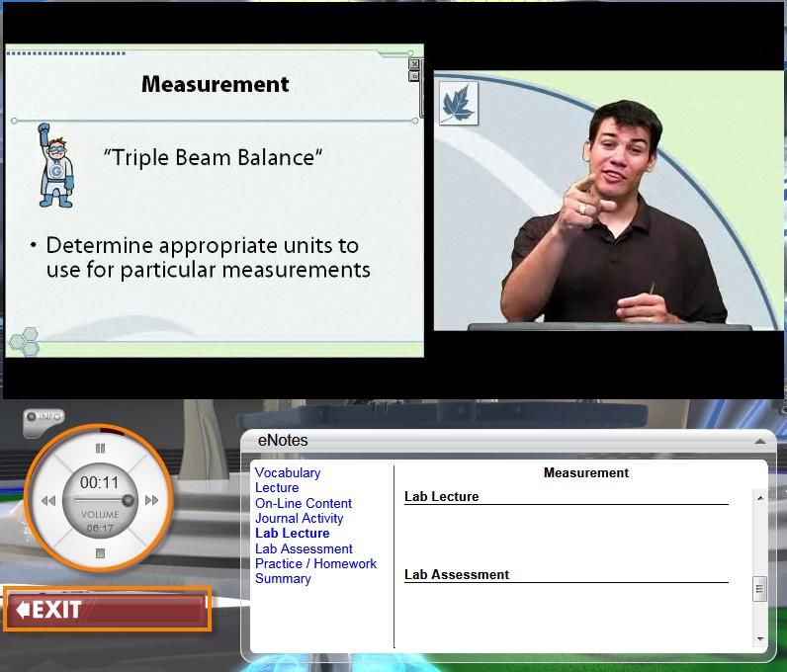Rewind the lecture using the double-left arrows

tap(48, 500)
